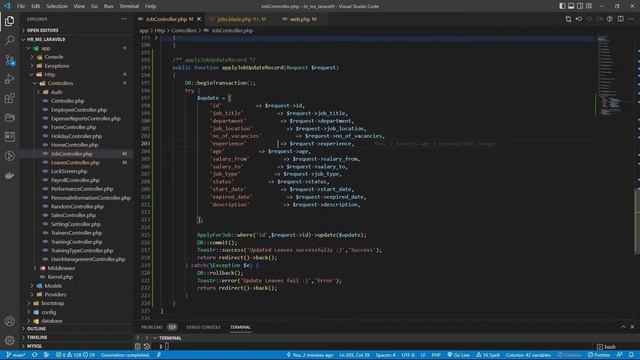Screen dimensions: 640x360
Task: Click the main branch indicator in status bar
Action: click(x=16, y=355)
